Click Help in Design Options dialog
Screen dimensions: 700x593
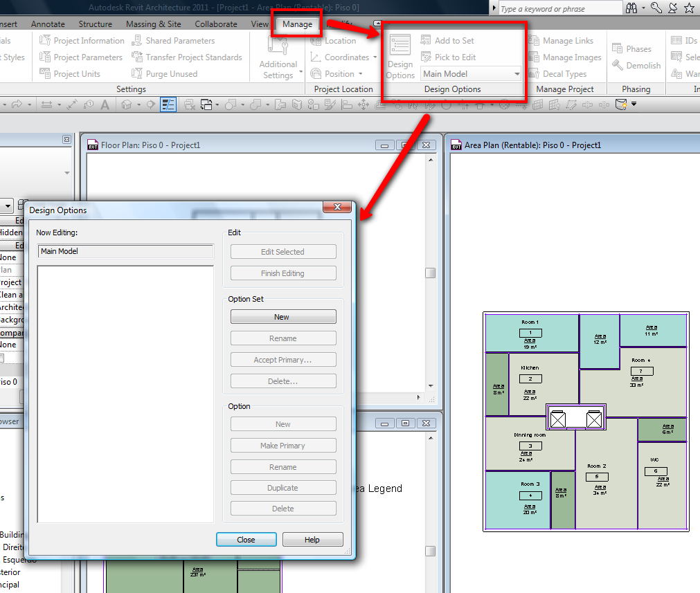click(x=312, y=540)
